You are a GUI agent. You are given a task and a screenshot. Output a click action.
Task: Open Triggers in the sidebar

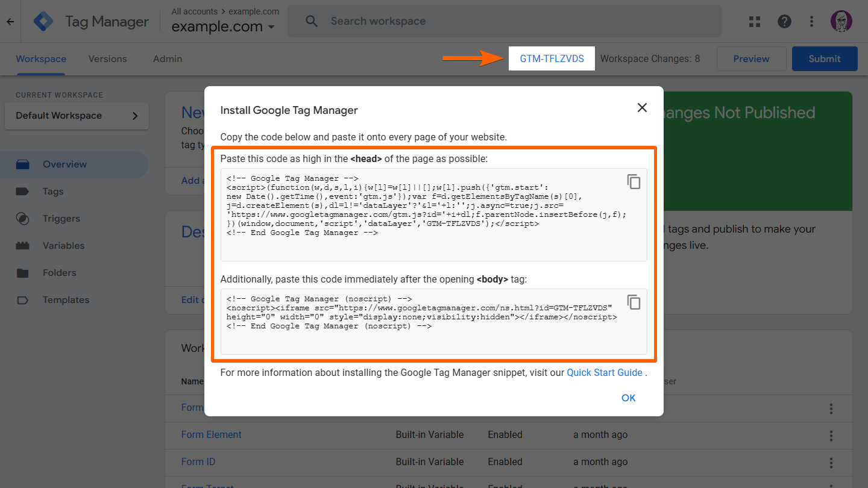[x=61, y=219]
